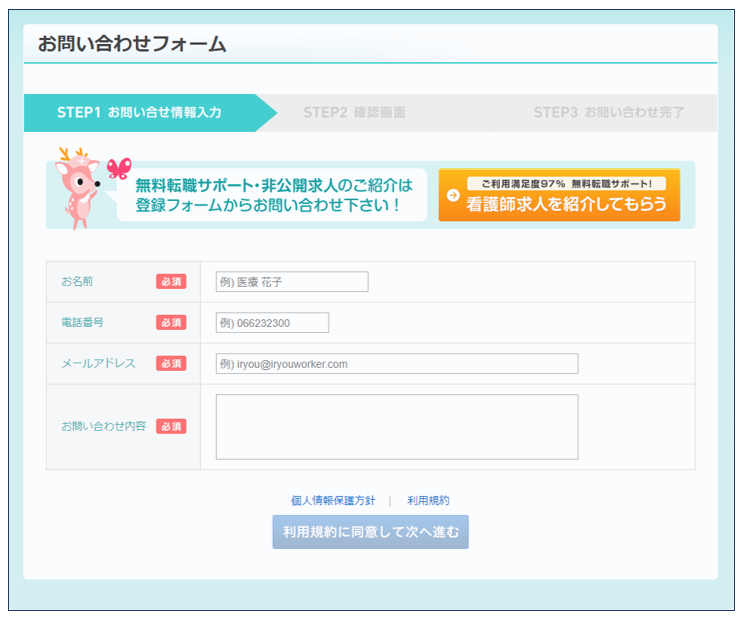Select the STEP2 確認画面 step
This screenshot has height=618, width=749.
[x=354, y=113]
